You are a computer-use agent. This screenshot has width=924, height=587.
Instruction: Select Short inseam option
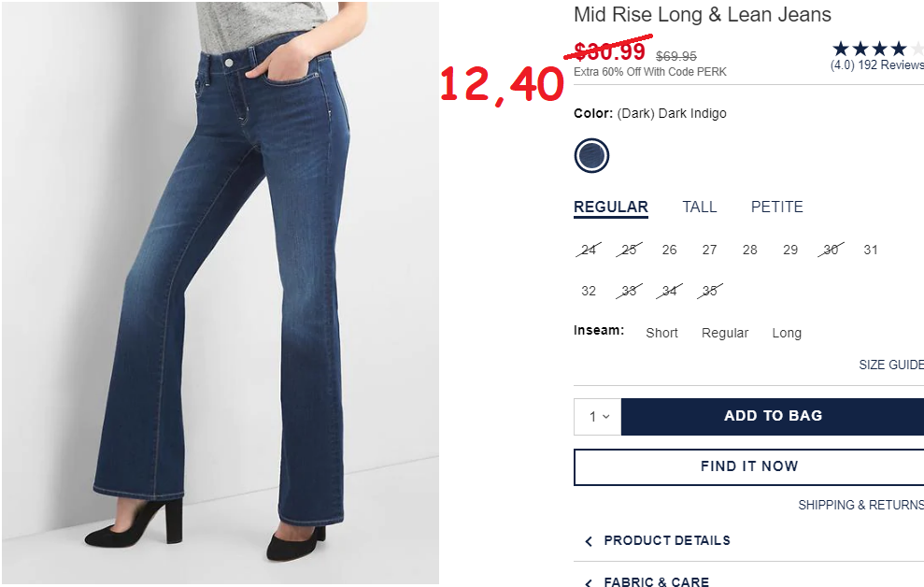point(661,333)
